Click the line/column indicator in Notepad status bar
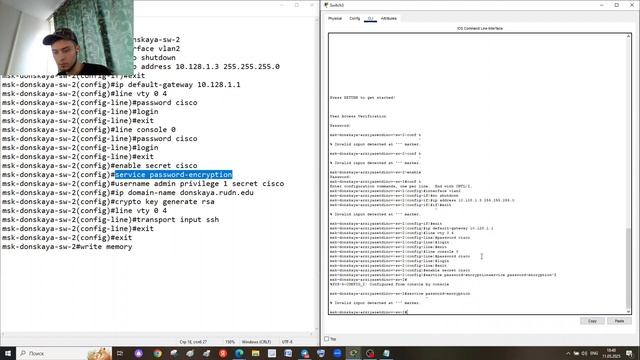The image size is (640, 360). pyautogui.click(x=193, y=342)
